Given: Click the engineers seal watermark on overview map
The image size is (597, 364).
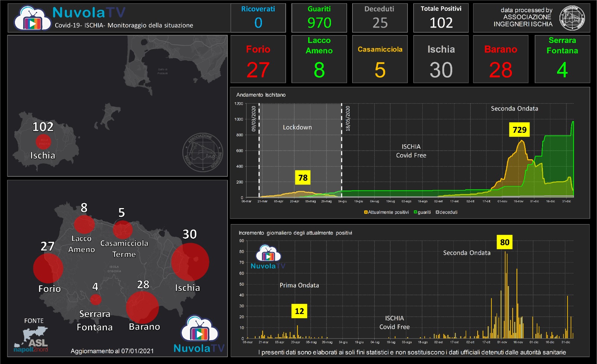Looking at the screenshot, I should pyautogui.click(x=203, y=152).
